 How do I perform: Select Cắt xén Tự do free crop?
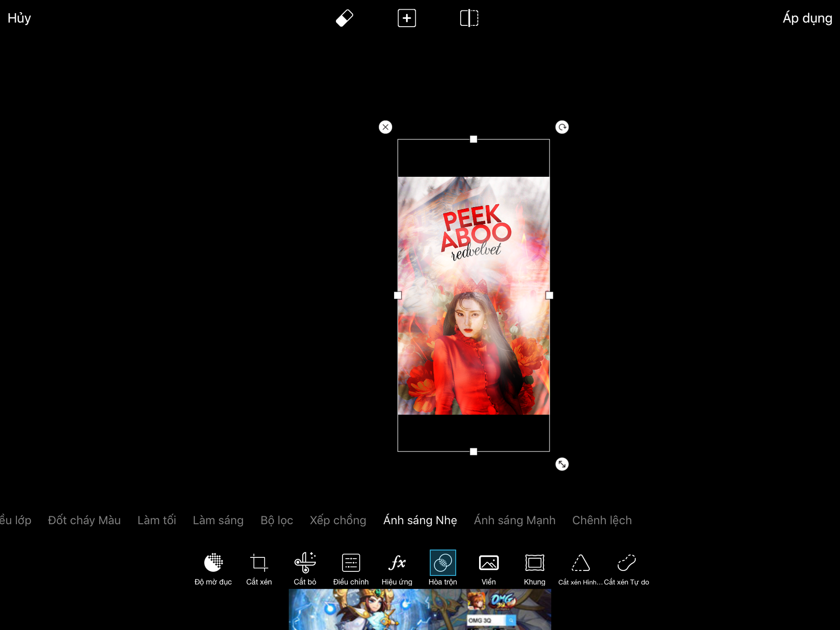(626, 569)
